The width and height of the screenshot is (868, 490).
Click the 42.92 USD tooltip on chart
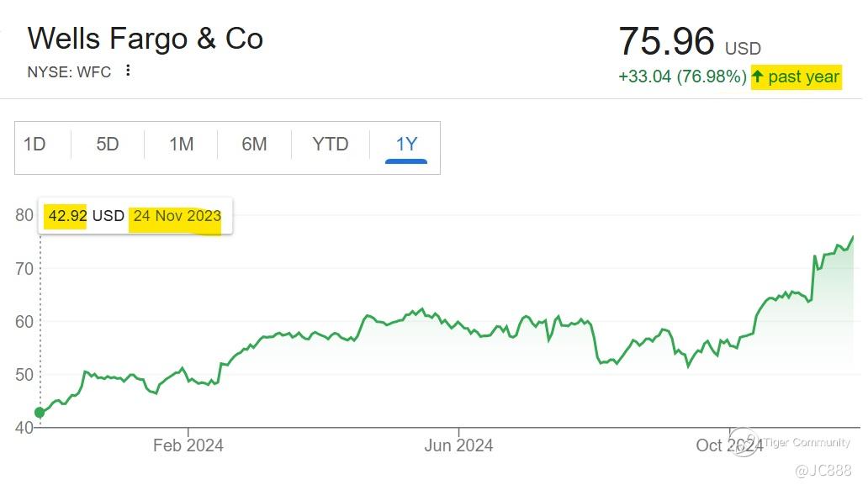pos(86,216)
